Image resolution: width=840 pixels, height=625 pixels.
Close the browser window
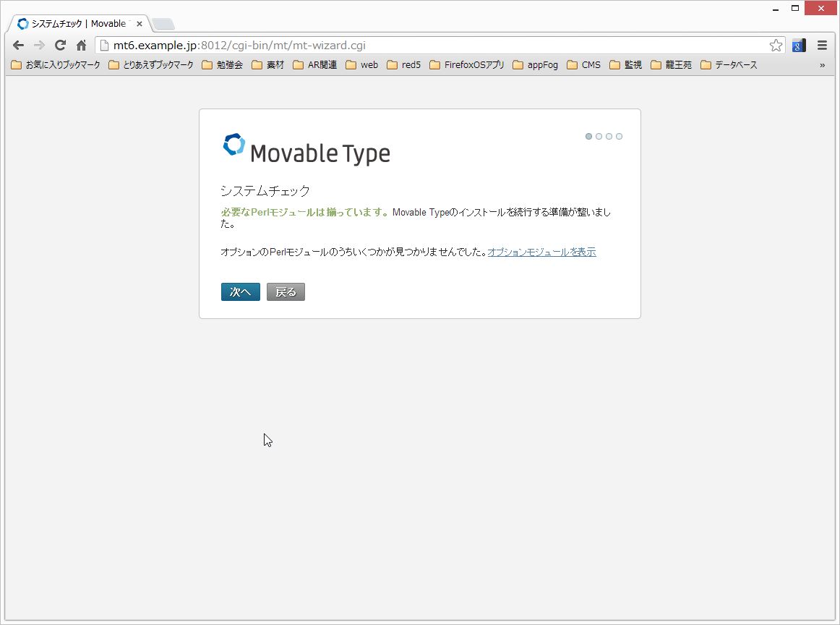click(820, 8)
